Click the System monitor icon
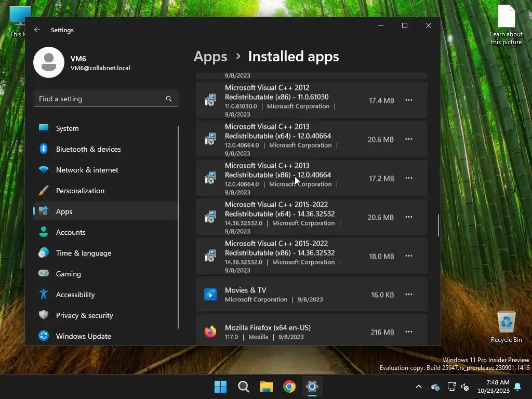 [44, 128]
